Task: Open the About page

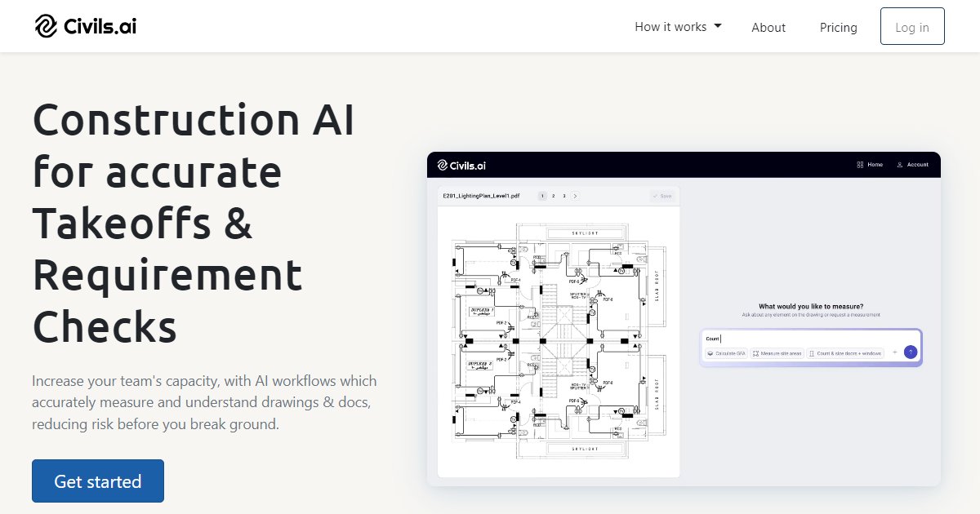Action: [x=768, y=27]
